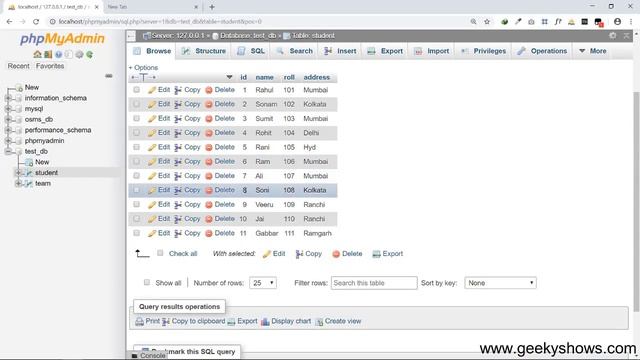This screenshot has height=360, width=640.
Task: Open browser profile avatar icon
Action: tap(617, 22)
